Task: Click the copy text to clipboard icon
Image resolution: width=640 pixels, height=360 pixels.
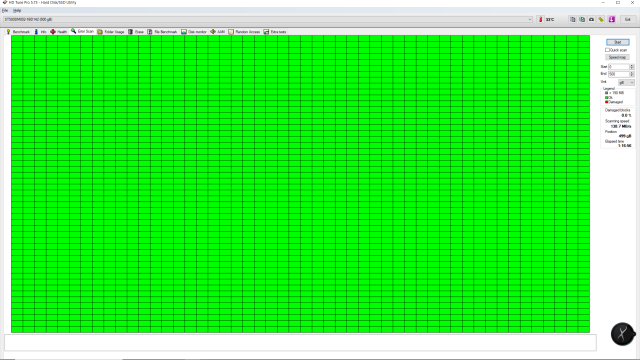Action: [572, 19]
